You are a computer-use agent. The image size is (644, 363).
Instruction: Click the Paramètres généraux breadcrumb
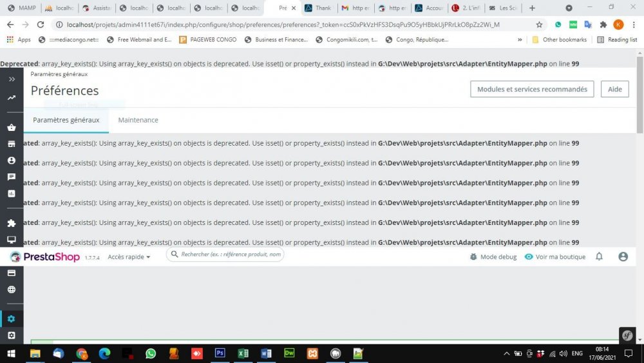click(59, 74)
